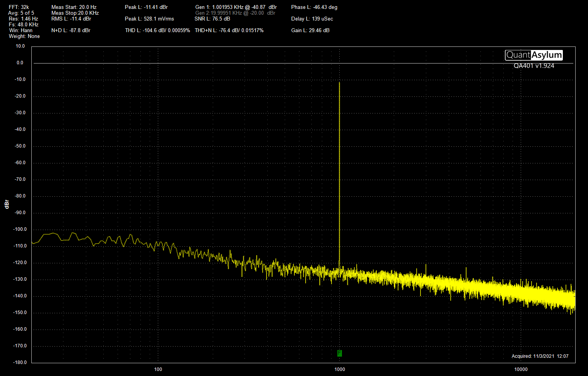Click the 'Phase L: -46.43 deg' value
588x376 pixels.
(x=314, y=7)
